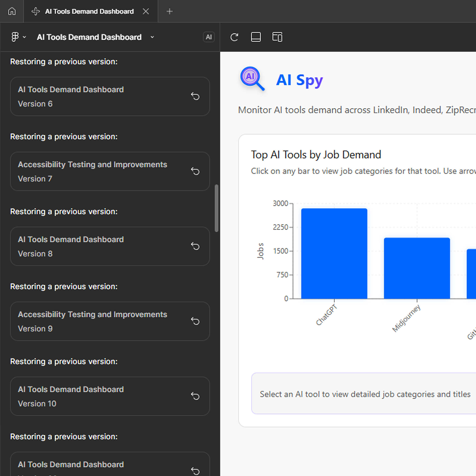This screenshot has width=476, height=476.
Task: Restore Version 6 with the undo arrow
Action: coord(195,96)
